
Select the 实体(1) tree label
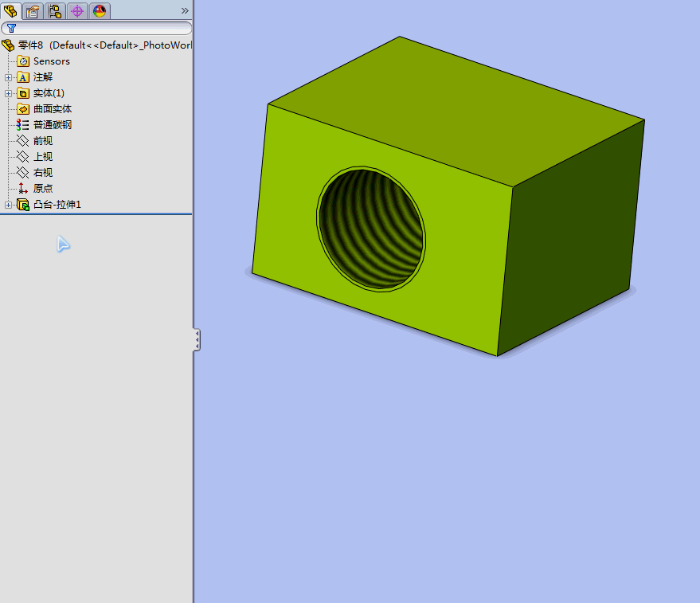pos(49,93)
